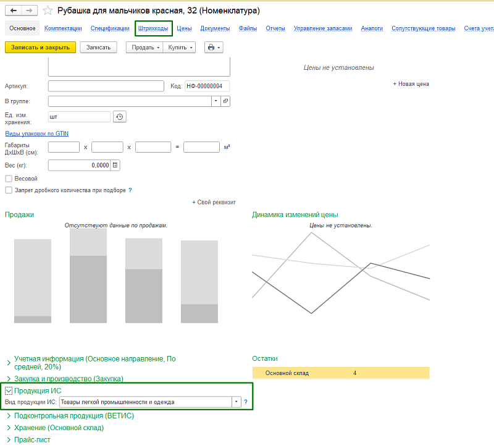
Task: Click '+ Новая цена'
Action: (411, 84)
